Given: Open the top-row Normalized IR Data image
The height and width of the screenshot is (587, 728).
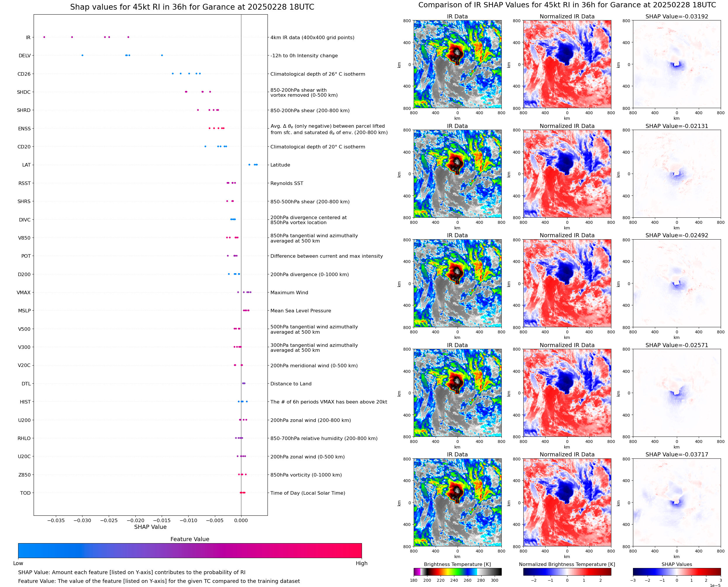Looking at the screenshot, I should pos(567,64).
